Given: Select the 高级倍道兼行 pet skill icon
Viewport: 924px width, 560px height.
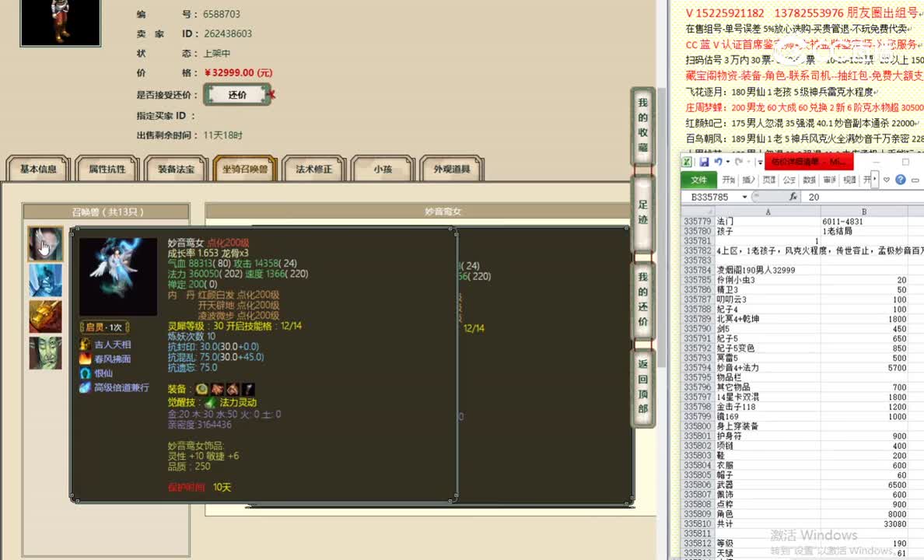Looking at the screenshot, I should pos(84,388).
